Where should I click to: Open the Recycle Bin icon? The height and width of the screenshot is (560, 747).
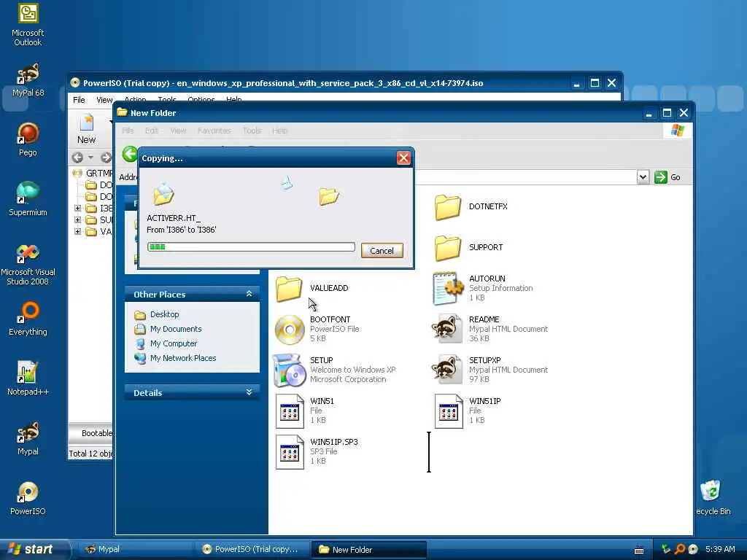tap(713, 497)
